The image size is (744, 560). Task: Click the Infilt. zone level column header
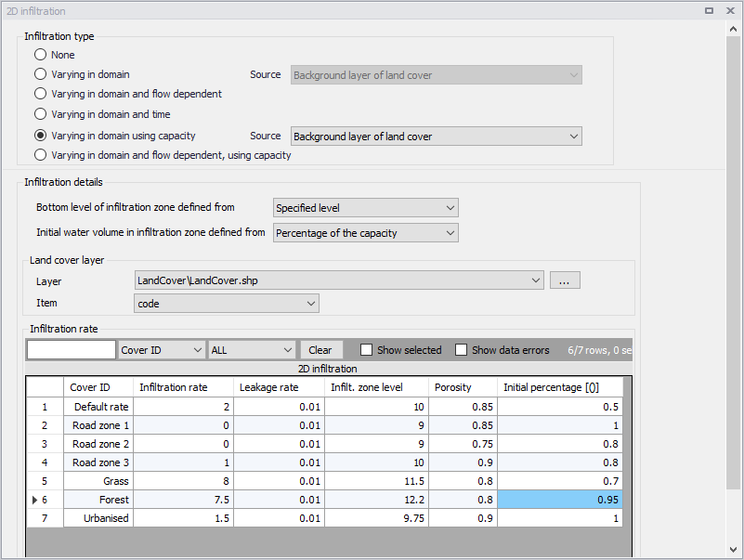377,387
